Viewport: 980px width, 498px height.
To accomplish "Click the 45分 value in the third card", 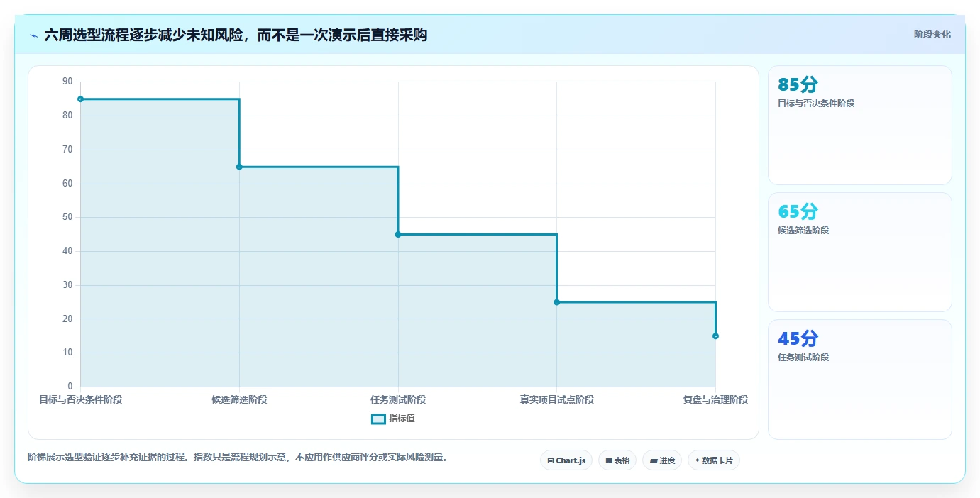I will click(x=798, y=338).
